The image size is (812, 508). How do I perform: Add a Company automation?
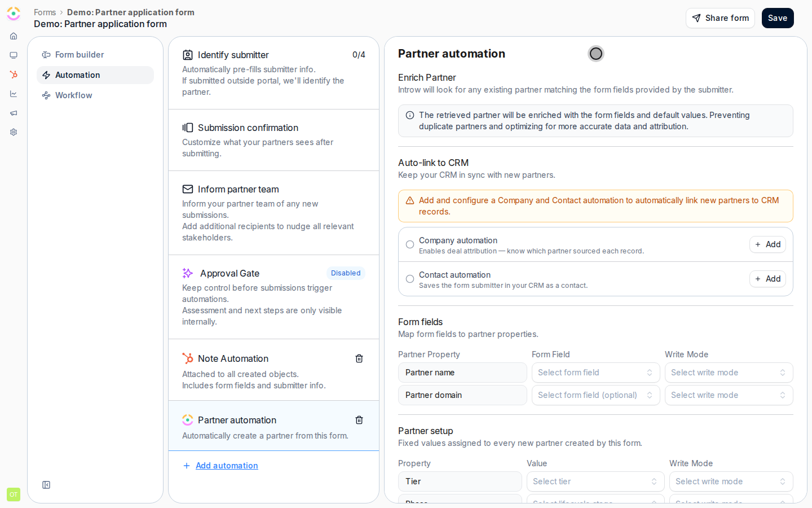click(x=767, y=244)
